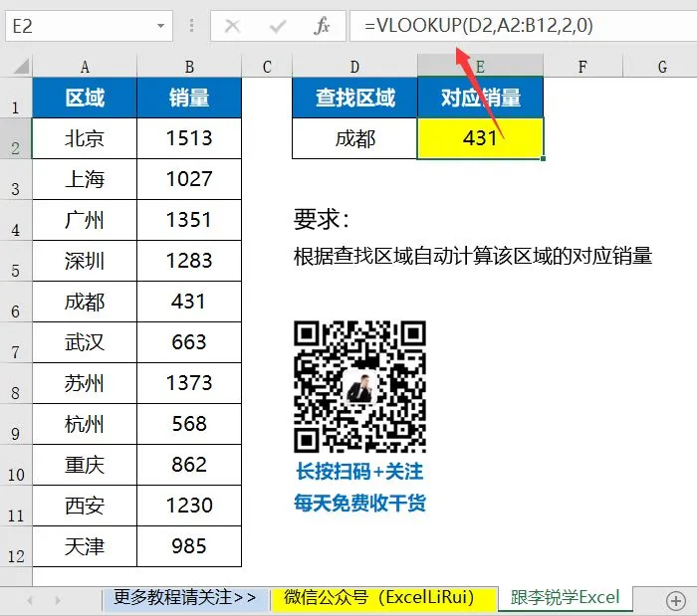Select column G header
This screenshot has width=697, height=616.
[x=662, y=67]
